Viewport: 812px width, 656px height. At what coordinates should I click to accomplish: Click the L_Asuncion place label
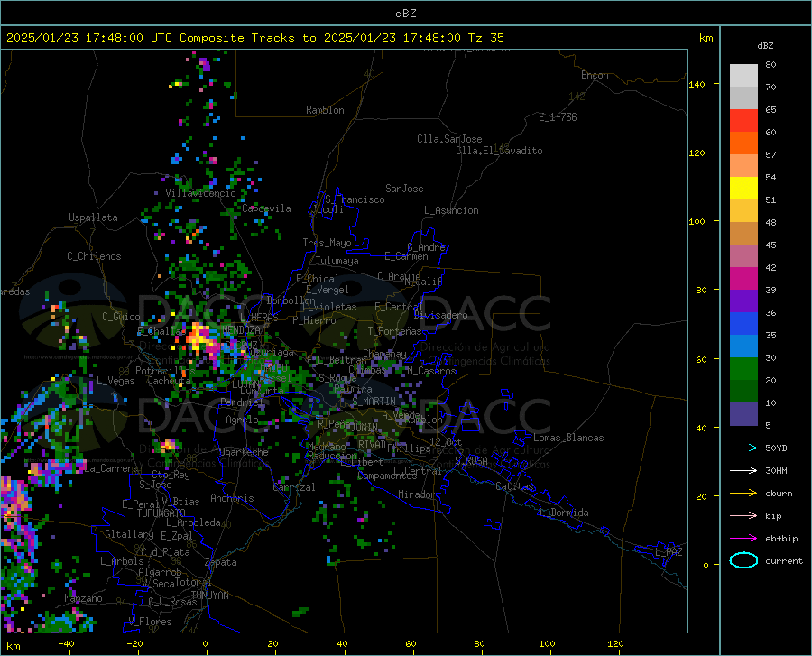pyautogui.click(x=451, y=210)
